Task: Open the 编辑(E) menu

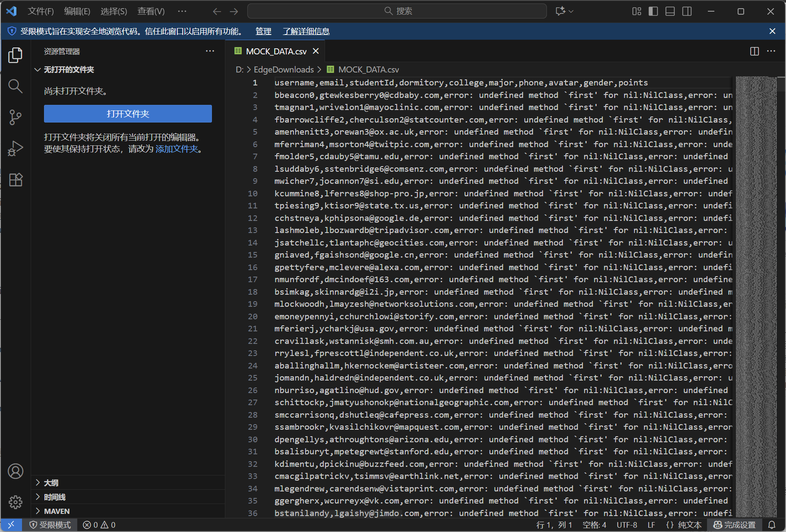Action: (x=77, y=11)
